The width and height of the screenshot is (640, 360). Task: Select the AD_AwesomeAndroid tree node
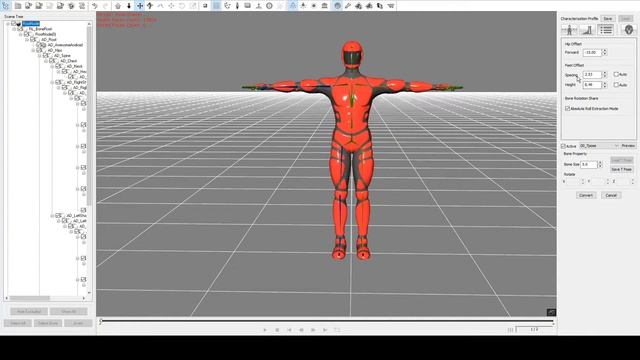pyautogui.click(x=65, y=45)
